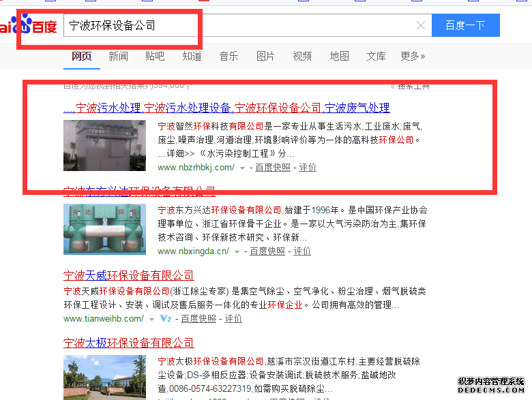Switch to the 文库 tab
The width and height of the screenshot is (532, 400).
coord(376,56)
